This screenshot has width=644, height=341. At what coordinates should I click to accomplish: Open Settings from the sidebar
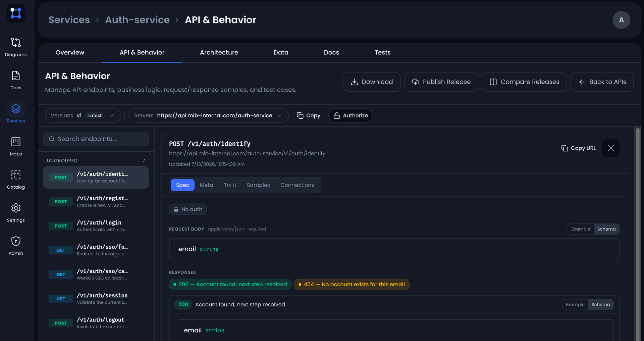coord(16,213)
